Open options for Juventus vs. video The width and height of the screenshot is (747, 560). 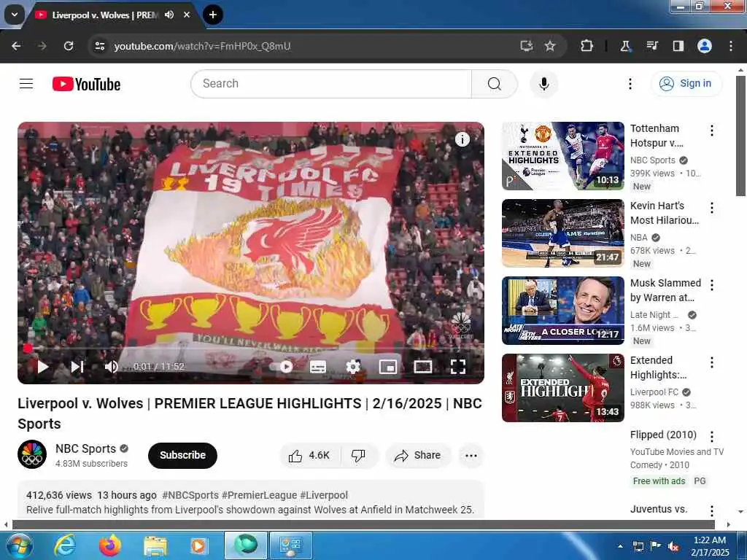(712, 511)
